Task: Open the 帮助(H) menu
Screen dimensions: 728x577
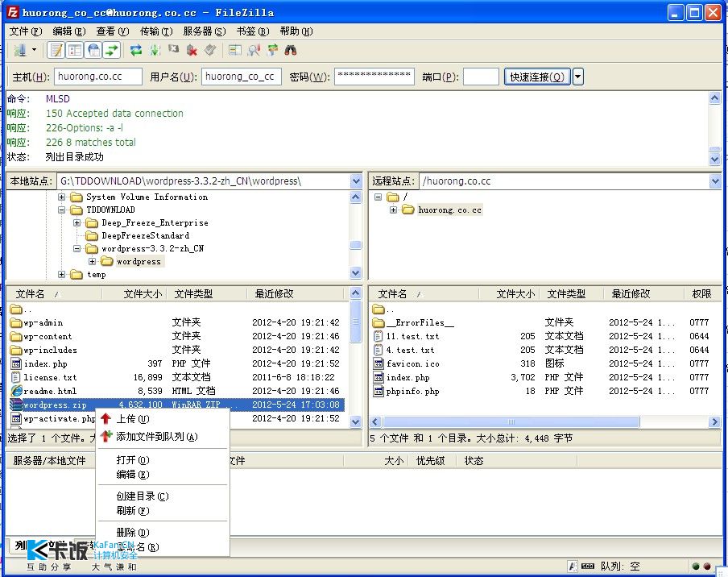Action: click(296, 31)
